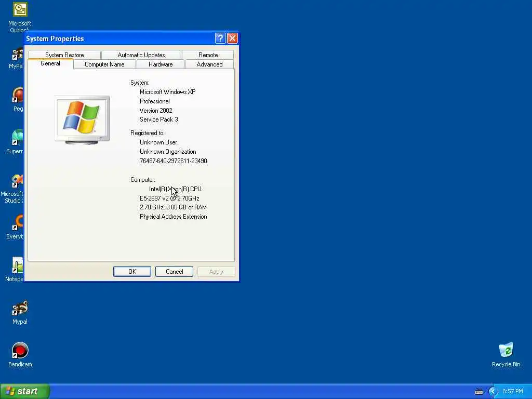Click the 'Professional' edition text
Image resolution: width=532 pixels, height=399 pixels.
155,101
